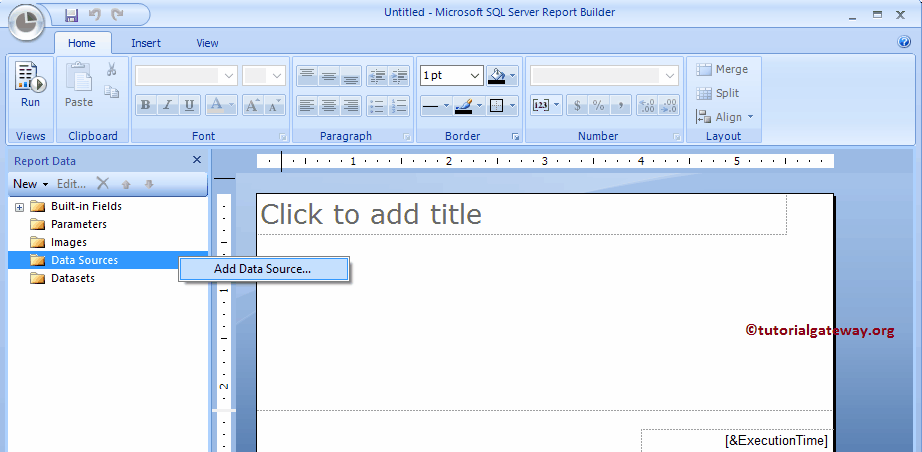The image size is (922, 452).
Task: Open the 1 pt border width dropdown
Action: 452,75
